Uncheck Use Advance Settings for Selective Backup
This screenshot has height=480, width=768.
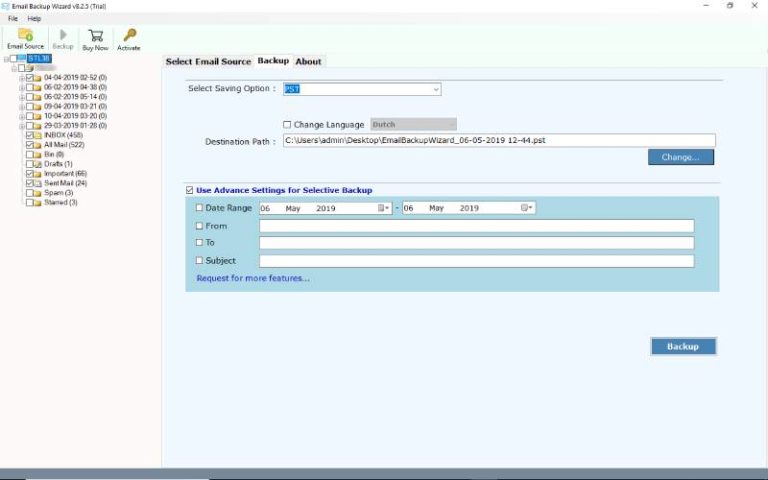pos(190,190)
